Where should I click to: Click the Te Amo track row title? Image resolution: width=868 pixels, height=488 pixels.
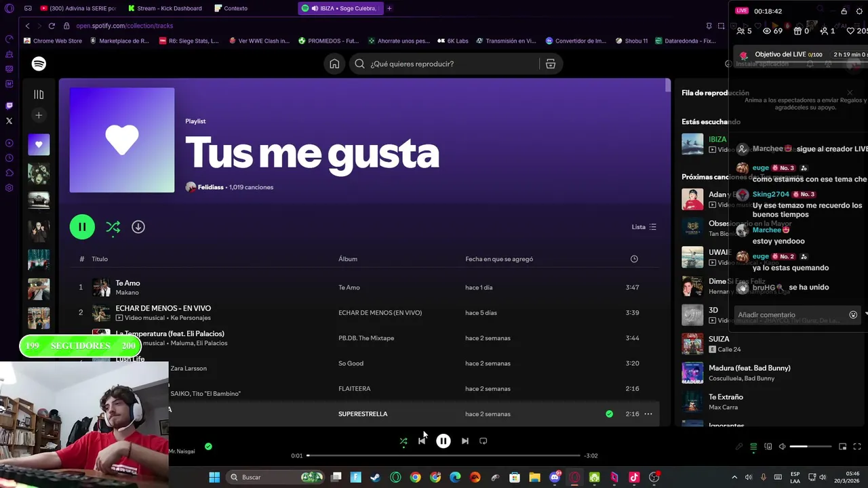[127, 283]
